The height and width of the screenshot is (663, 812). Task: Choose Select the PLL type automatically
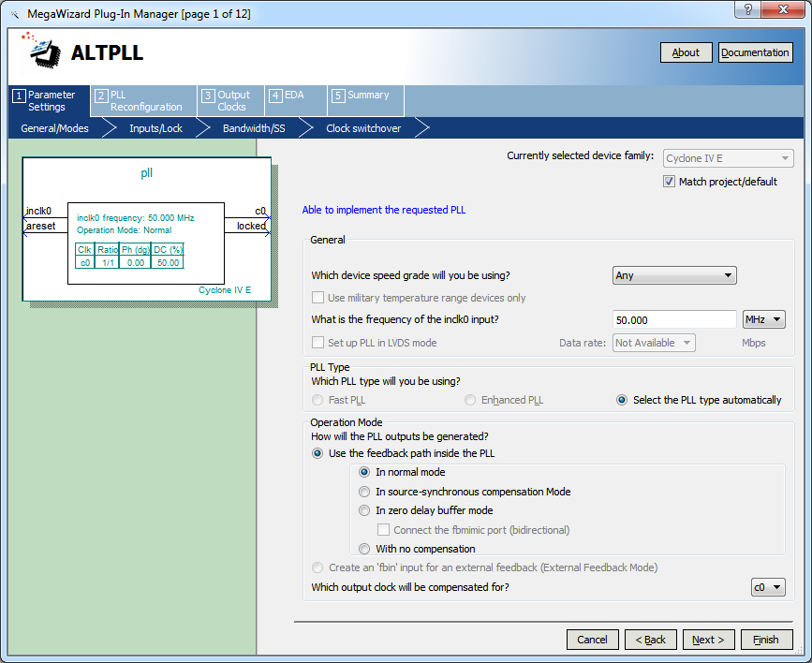tap(622, 400)
